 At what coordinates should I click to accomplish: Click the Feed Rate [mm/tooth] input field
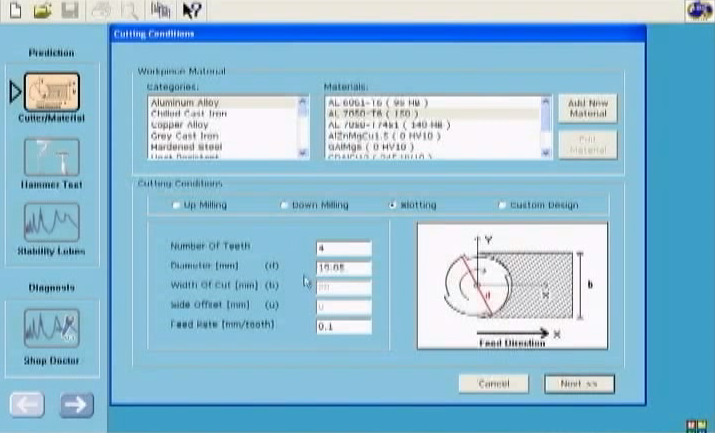coord(344,326)
